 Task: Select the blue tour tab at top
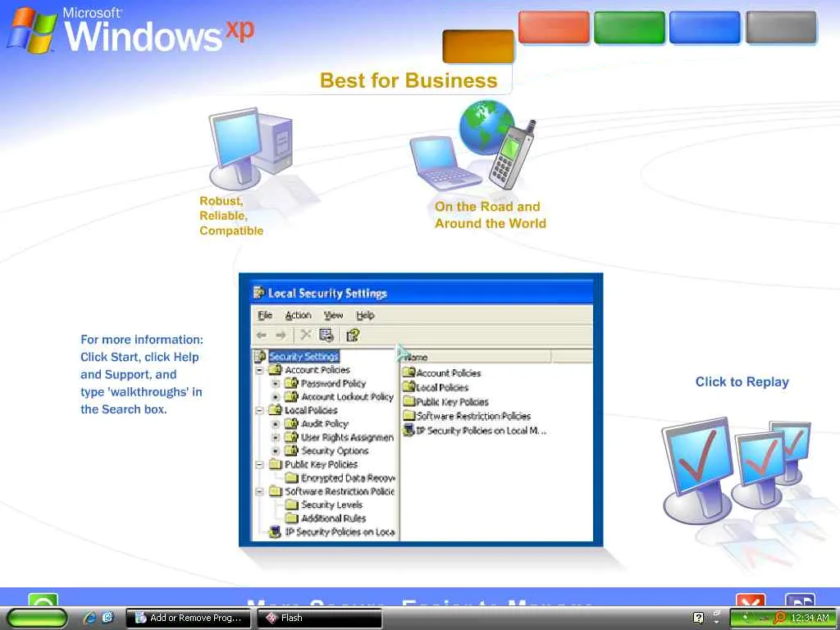[x=705, y=27]
